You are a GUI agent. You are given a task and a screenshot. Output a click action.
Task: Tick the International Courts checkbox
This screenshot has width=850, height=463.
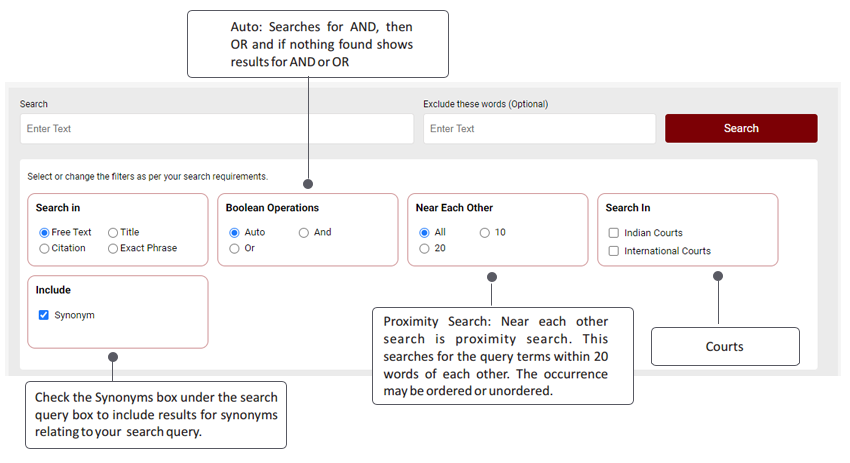pyautogui.click(x=614, y=251)
